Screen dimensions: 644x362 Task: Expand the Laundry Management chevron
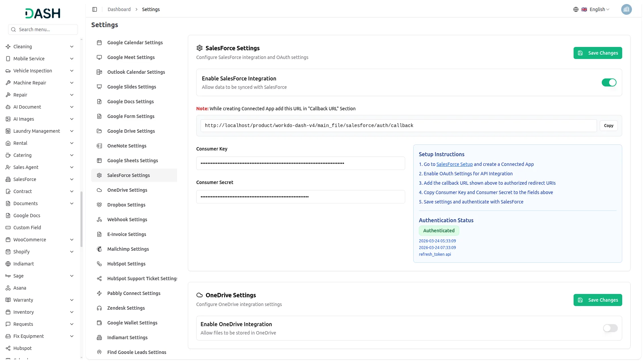tap(72, 131)
